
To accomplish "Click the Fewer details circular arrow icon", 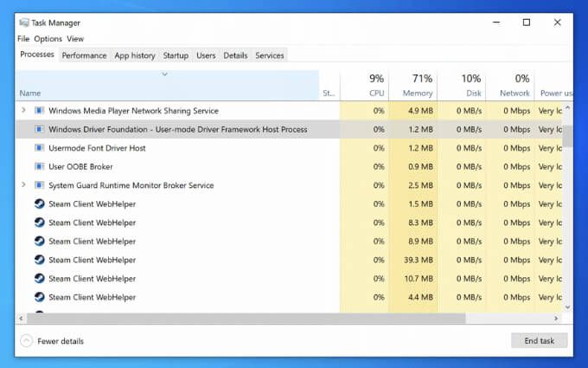I will 26,341.
